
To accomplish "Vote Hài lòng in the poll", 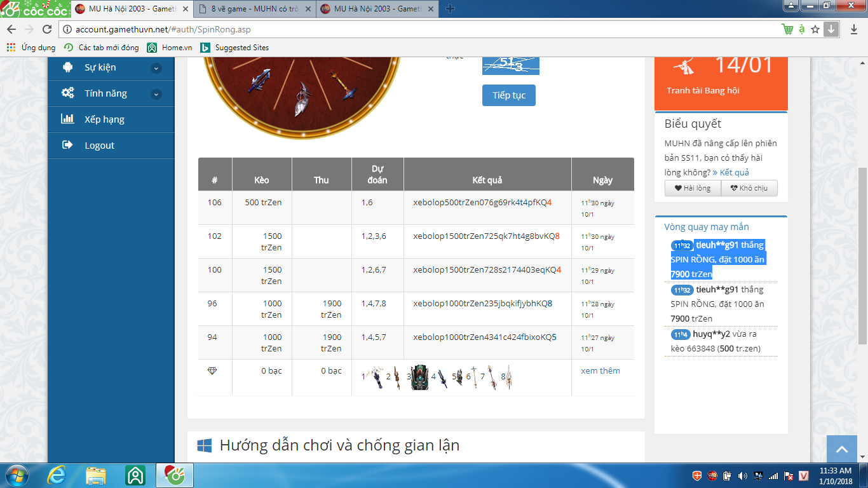I will (693, 188).
